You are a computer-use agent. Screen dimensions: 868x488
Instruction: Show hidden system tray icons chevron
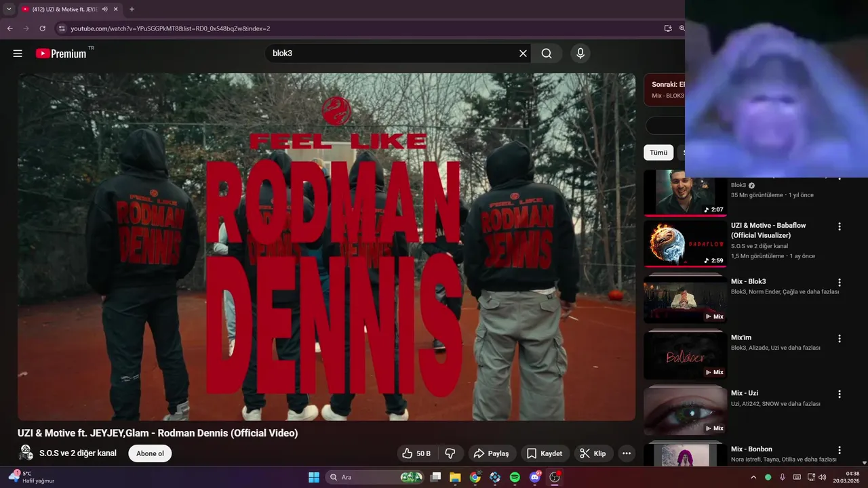[753, 477]
